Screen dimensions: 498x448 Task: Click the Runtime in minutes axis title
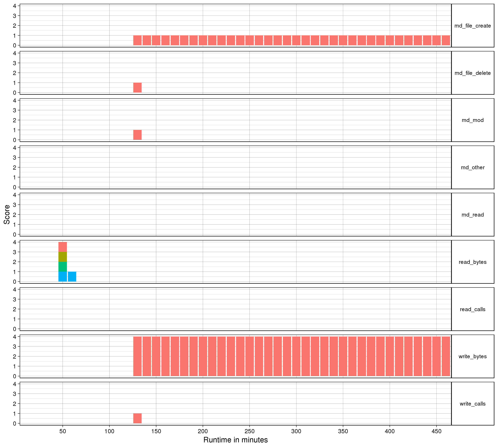pos(235,440)
